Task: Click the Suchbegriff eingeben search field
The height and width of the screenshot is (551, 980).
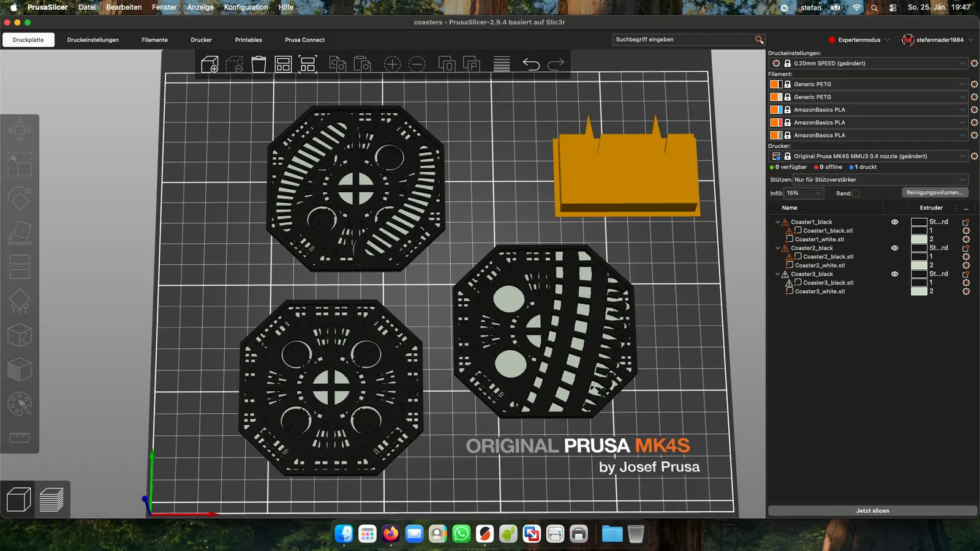Action: (684, 40)
